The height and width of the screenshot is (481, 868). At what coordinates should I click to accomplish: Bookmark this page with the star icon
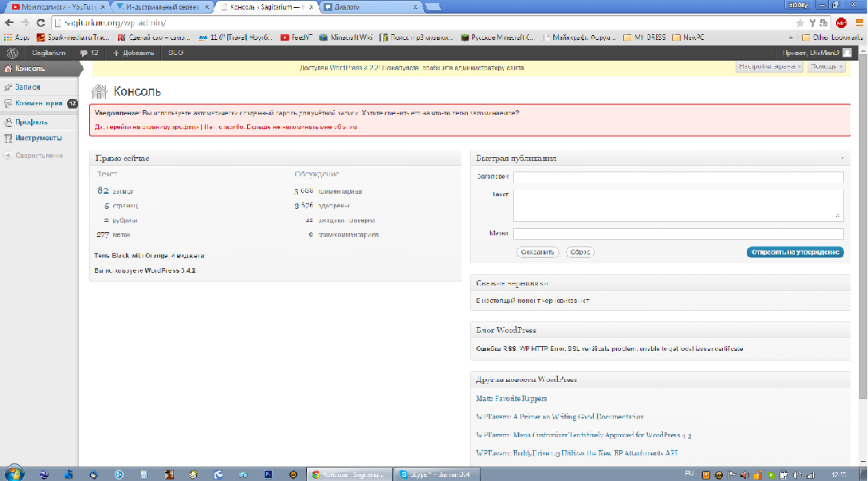tap(800, 22)
